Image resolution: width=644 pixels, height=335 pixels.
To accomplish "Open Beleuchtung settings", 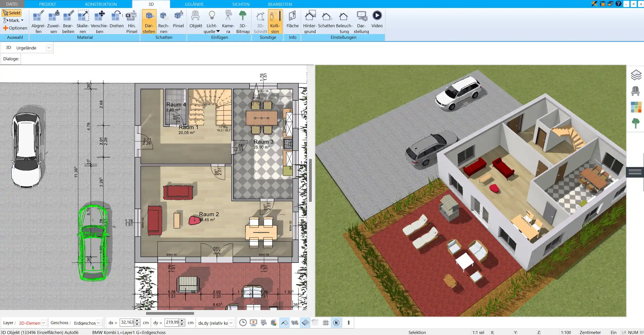I will (344, 22).
